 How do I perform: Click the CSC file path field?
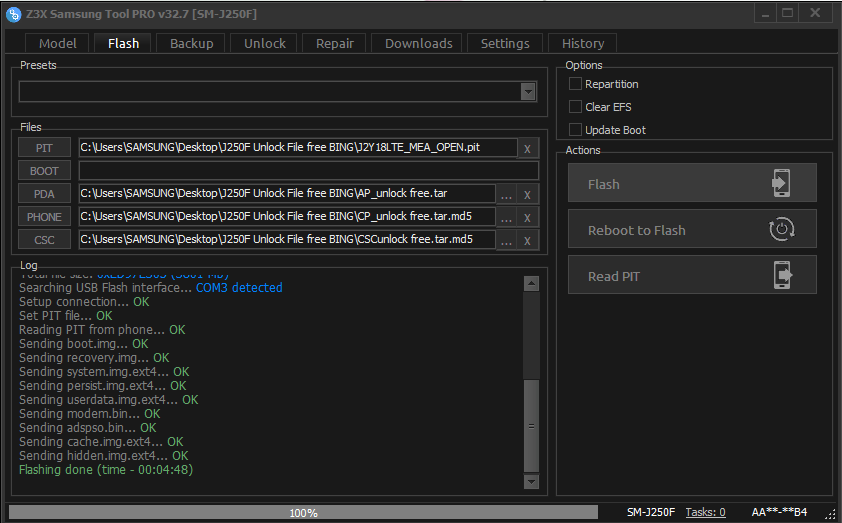(287, 239)
